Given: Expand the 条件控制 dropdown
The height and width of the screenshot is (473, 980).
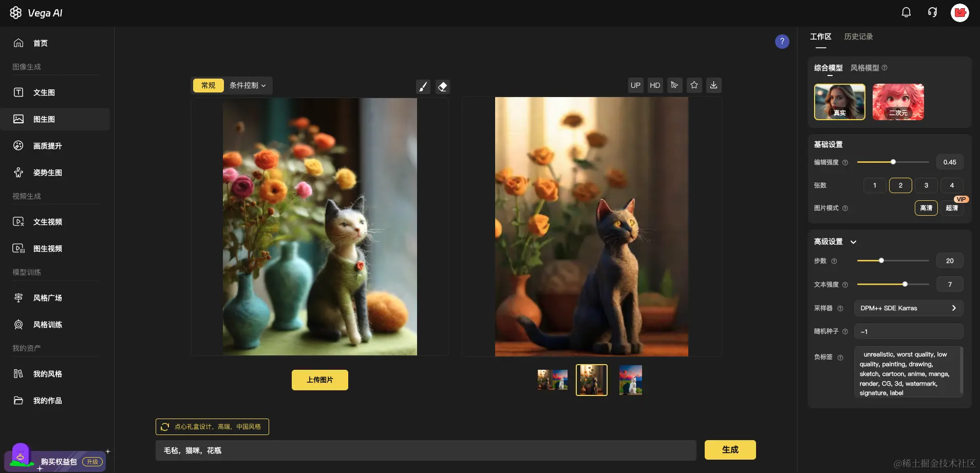Looking at the screenshot, I should (248, 85).
